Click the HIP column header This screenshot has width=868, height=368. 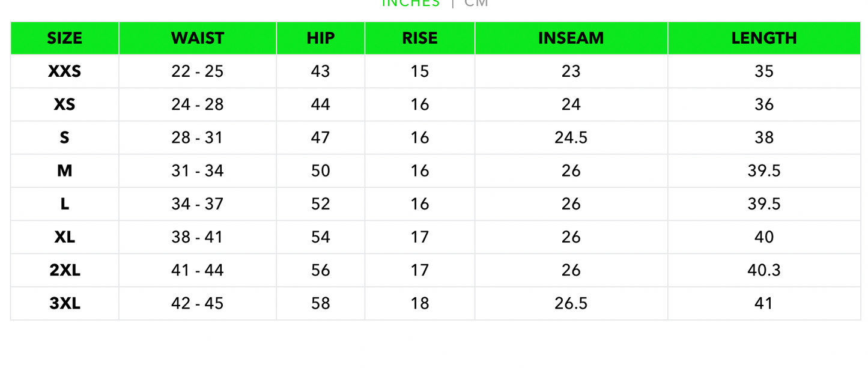(x=320, y=38)
